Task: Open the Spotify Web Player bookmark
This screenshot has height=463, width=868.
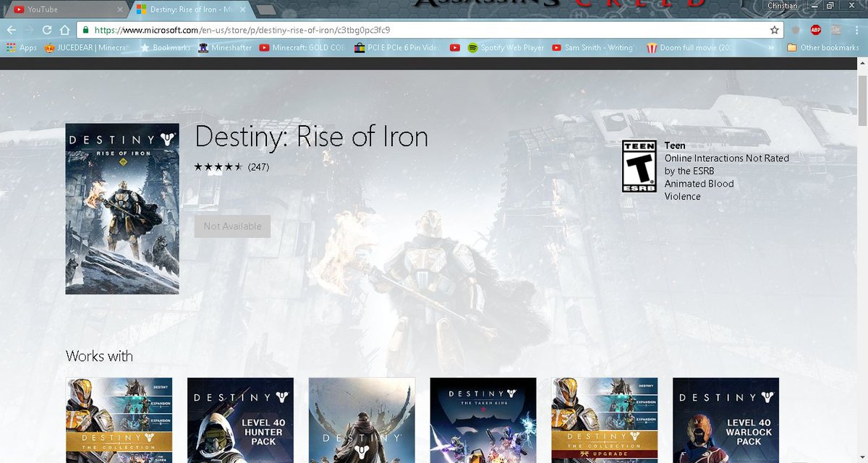Action: point(506,48)
